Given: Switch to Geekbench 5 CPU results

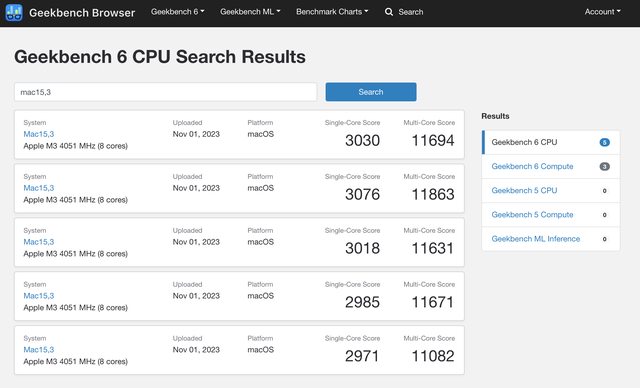Looking at the screenshot, I should pyautogui.click(x=551, y=191).
